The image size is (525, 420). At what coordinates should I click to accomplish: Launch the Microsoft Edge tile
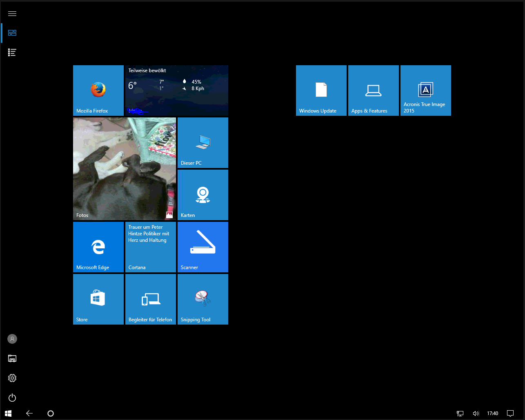click(98, 247)
